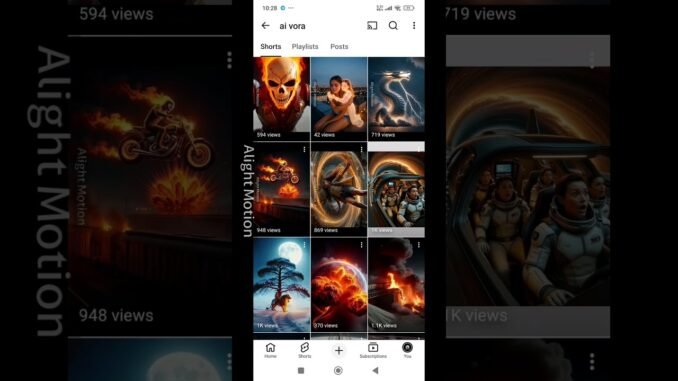The image size is (678, 381).
Task: Open options menu on burning planet short
Action: pos(361,245)
